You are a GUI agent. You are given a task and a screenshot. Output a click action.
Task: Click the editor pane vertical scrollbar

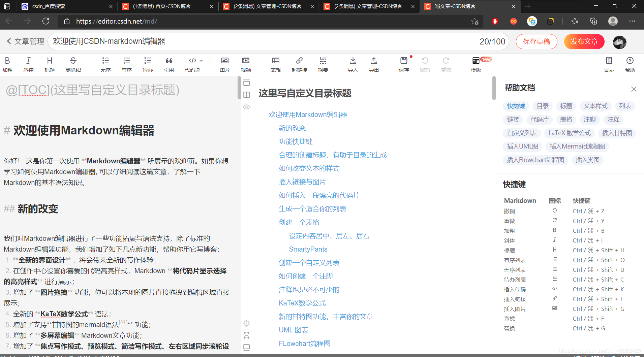pyautogui.click(x=239, y=88)
